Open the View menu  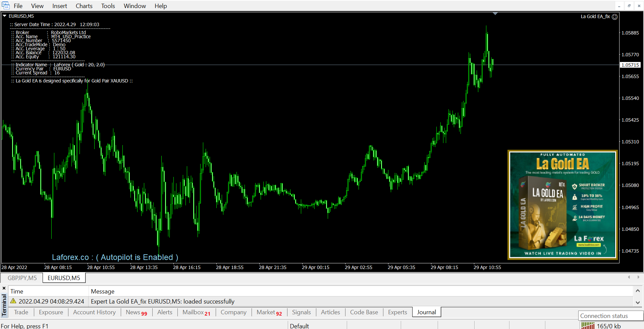tap(37, 6)
